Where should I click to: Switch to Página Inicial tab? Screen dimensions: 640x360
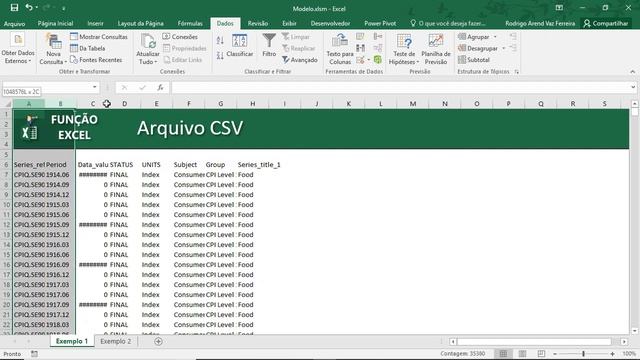[55, 23]
